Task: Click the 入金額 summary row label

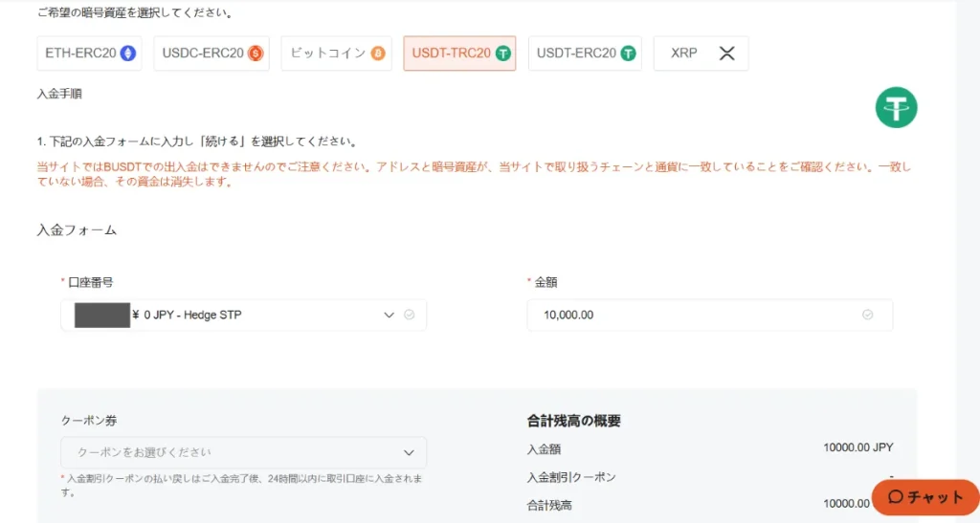Action: point(544,448)
